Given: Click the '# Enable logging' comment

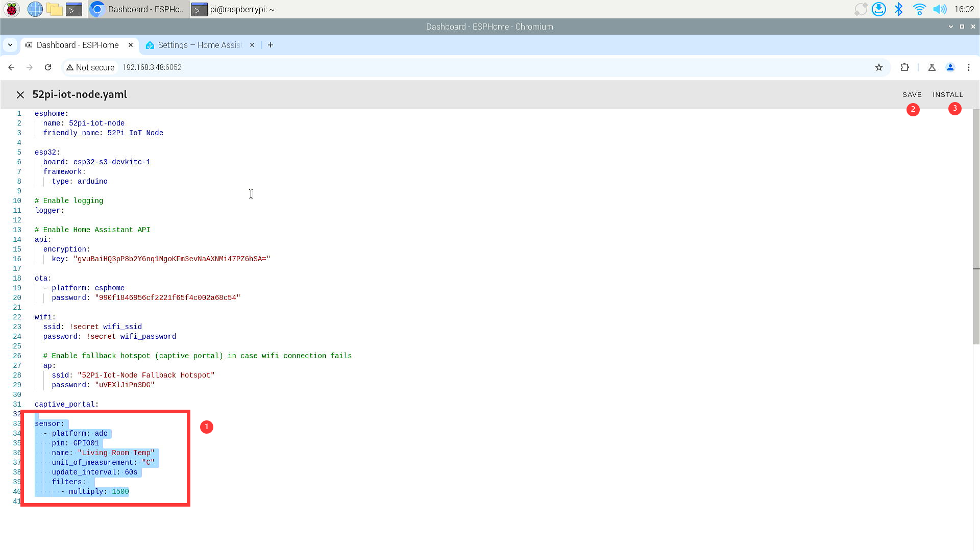Looking at the screenshot, I should (69, 201).
